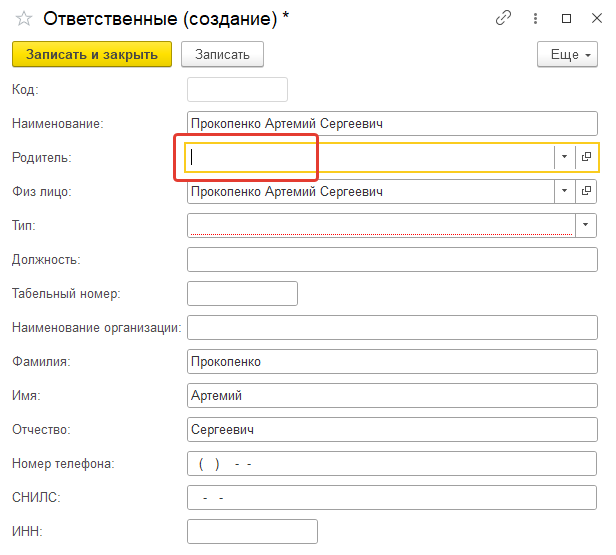Open the three-dot options menu
Viewport: 616px width, 555px height.
535,18
